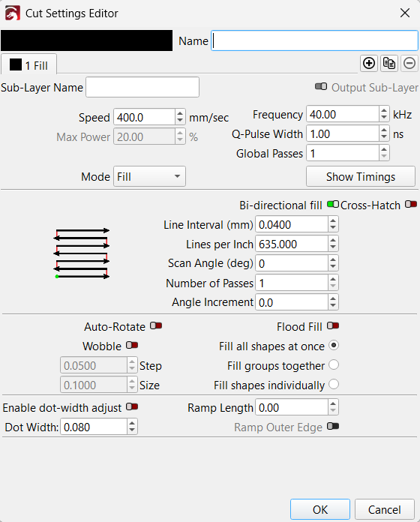The image size is (420, 522).
Task: Select the 1 Fill tab
Action: [x=28, y=65]
